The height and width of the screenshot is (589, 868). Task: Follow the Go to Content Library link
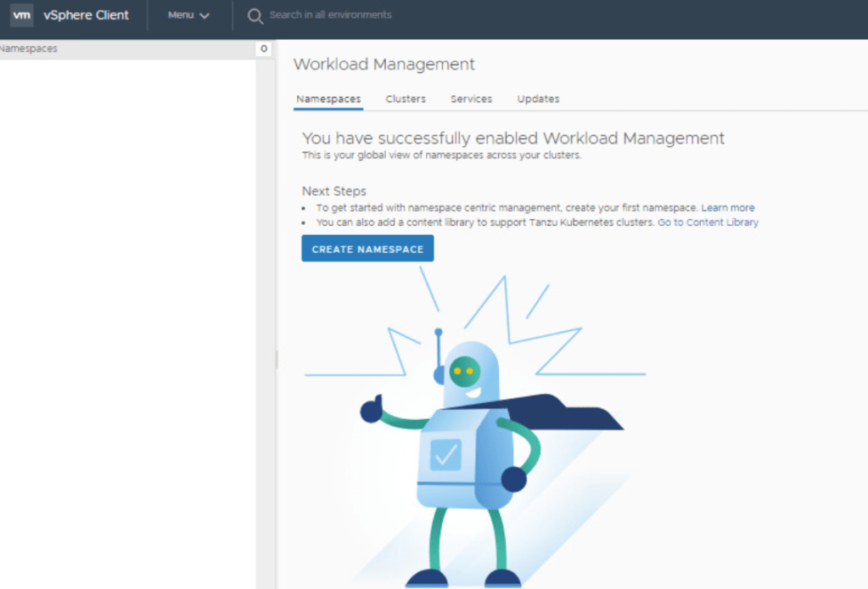click(708, 222)
